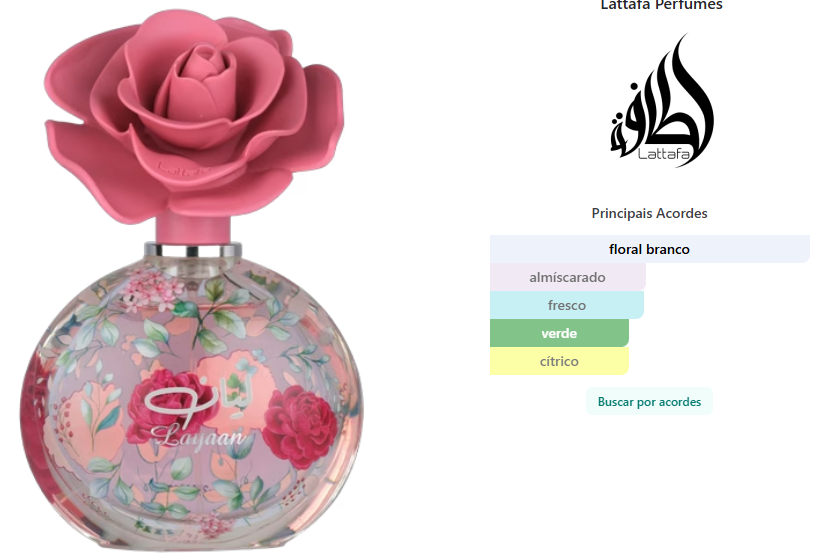Select the verde accord bar
Viewport: 824px width, 560px height.
point(559,333)
